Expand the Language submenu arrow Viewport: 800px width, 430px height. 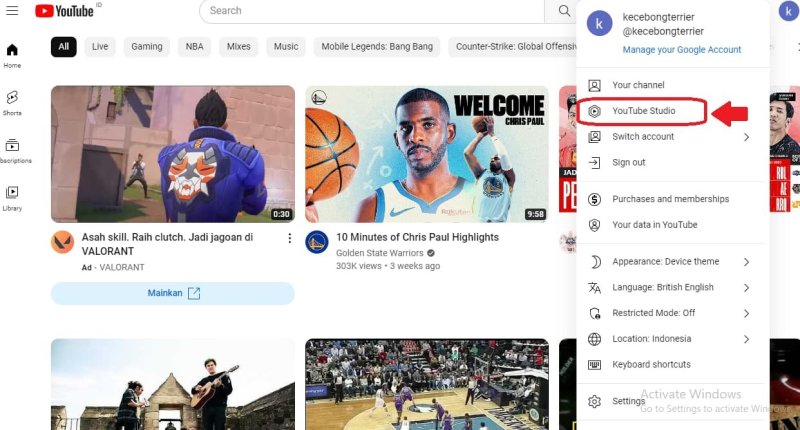pyautogui.click(x=746, y=288)
